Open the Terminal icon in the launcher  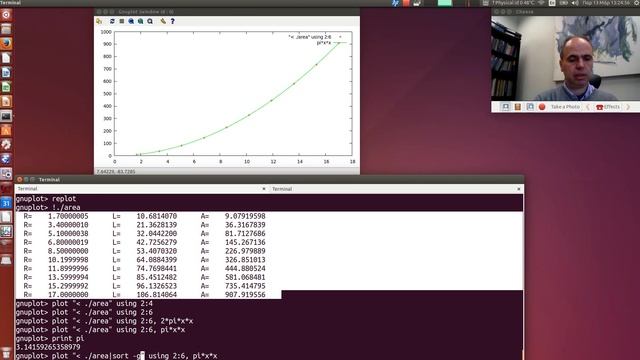coord(6,116)
